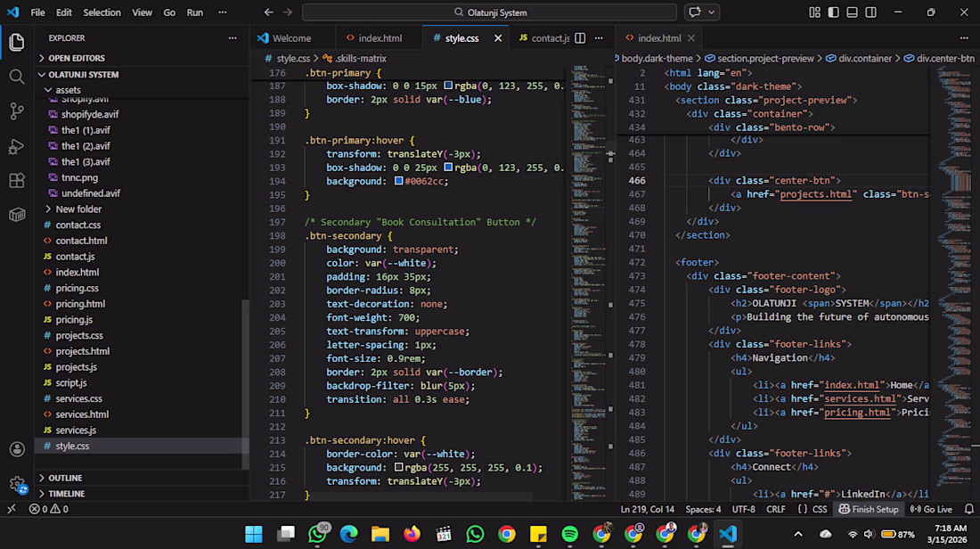The image size is (980, 549).
Task: Open the Source Control view
Action: click(x=16, y=111)
